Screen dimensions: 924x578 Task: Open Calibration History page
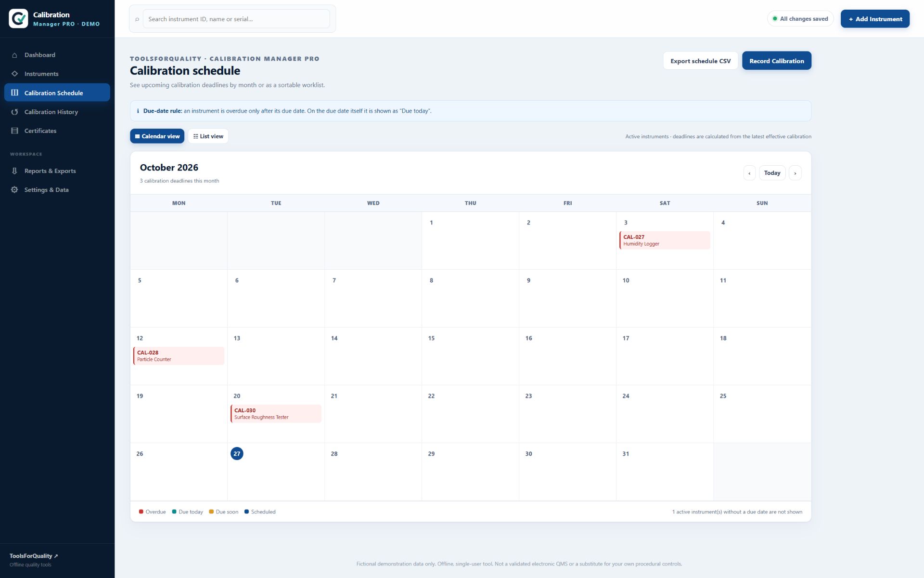pos(57,112)
